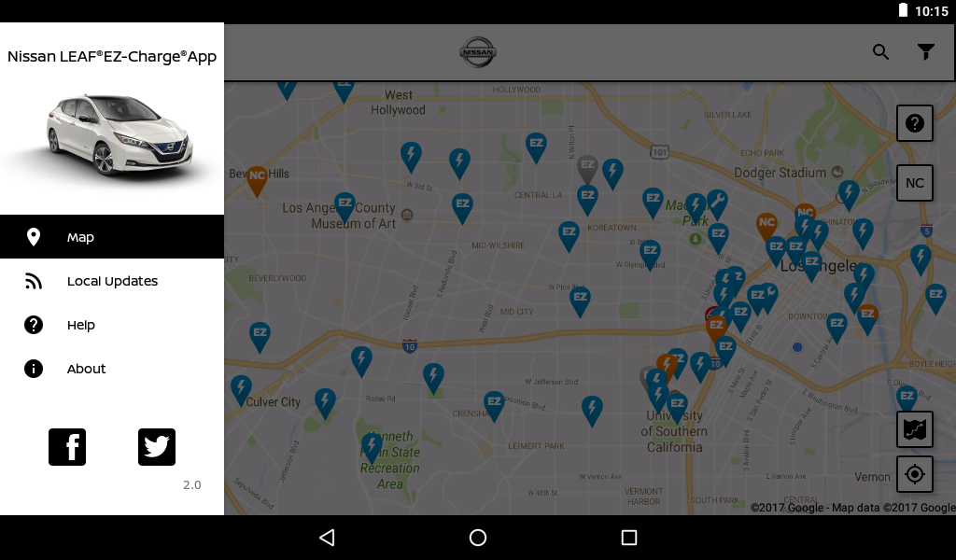Open the Facebook page link
Screen dimensions: 956x560
(x=67, y=447)
